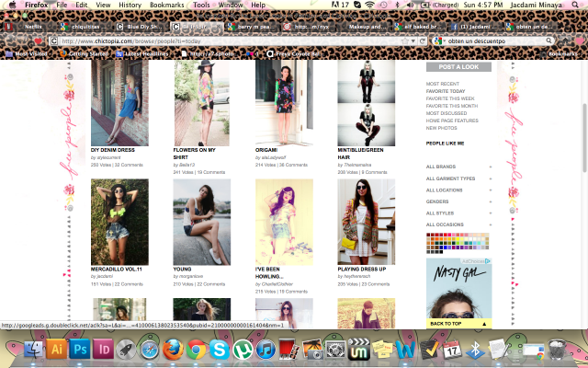Image resolution: width=588 pixels, height=368 pixels.
Task: Open the PLAYING DRESS UP look photo
Action: (366, 222)
